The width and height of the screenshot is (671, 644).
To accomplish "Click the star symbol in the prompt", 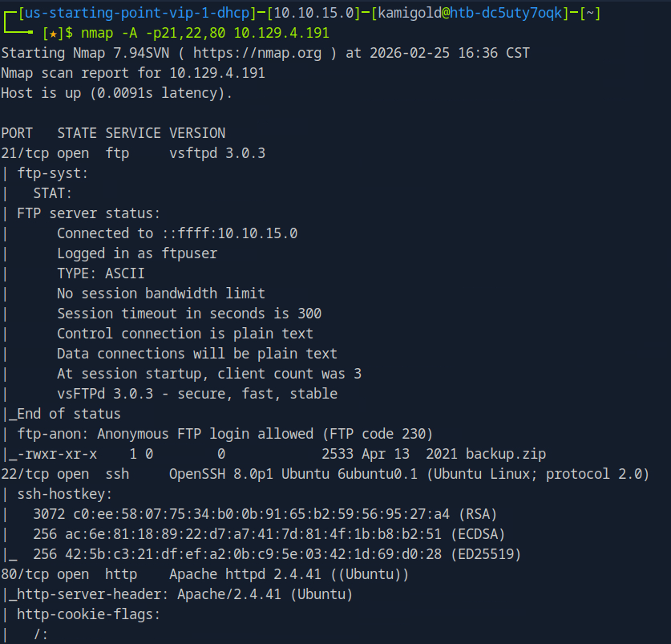I will point(52,33).
